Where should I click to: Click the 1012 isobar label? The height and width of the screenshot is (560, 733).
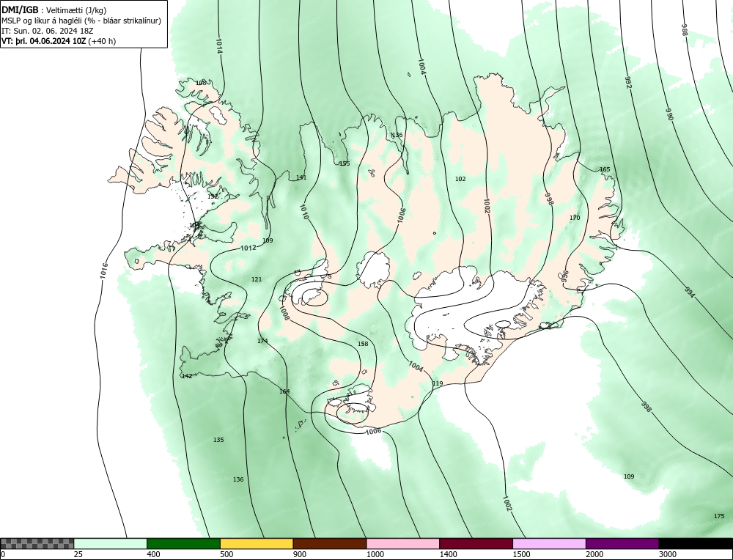pyautogui.click(x=248, y=248)
